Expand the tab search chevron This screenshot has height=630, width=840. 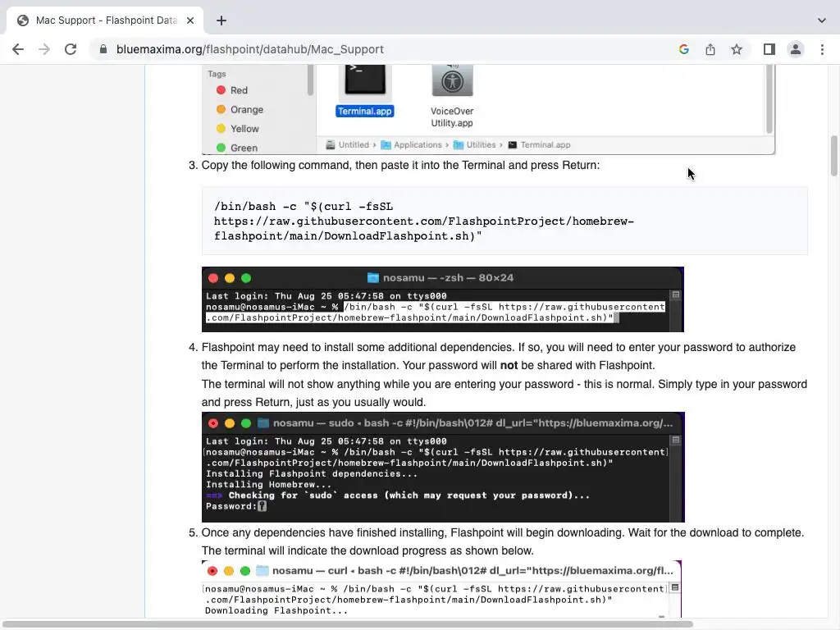(x=822, y=21)
